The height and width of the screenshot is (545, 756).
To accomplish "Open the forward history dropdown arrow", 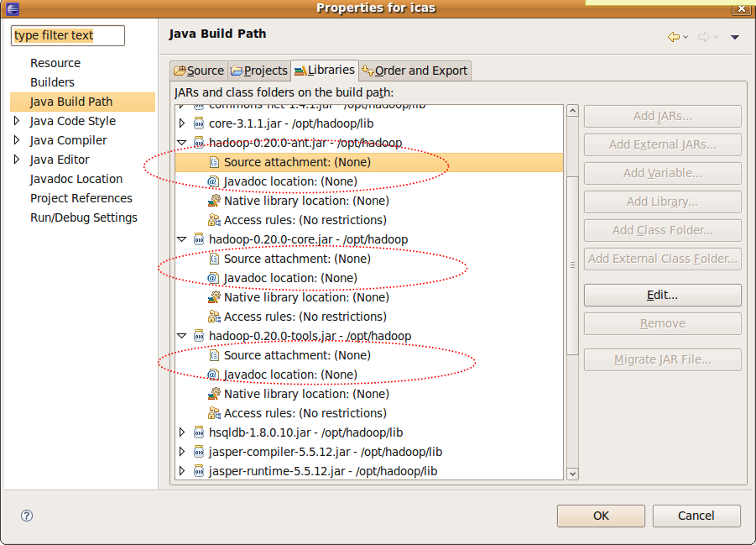I will pyautogui.click(x=716, y=37).
